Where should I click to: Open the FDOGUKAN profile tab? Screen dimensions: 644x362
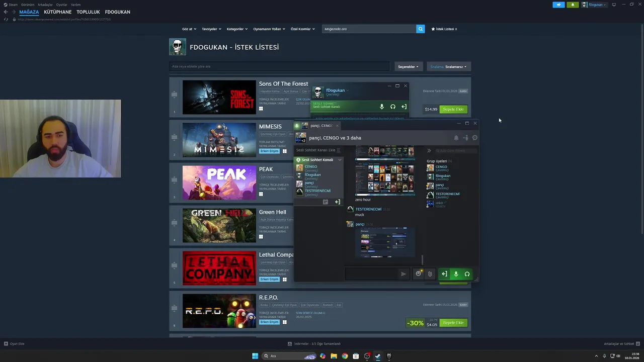point(117,12)
